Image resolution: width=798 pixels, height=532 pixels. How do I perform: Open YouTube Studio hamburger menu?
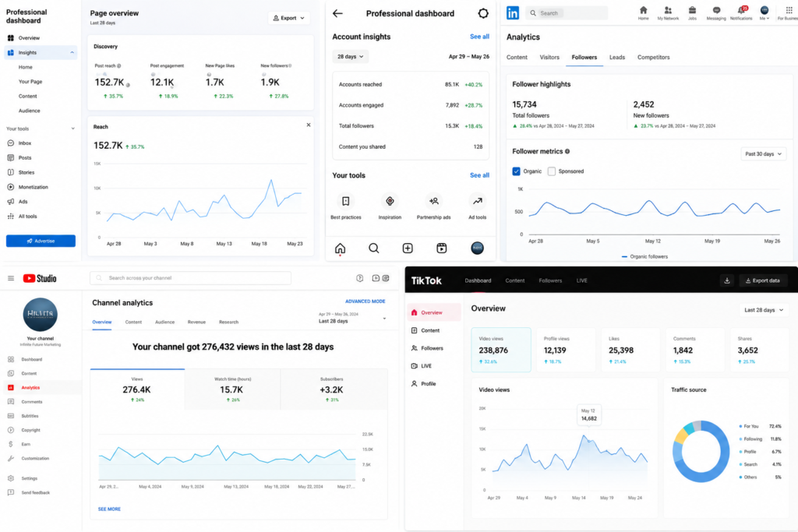point(11,278)
